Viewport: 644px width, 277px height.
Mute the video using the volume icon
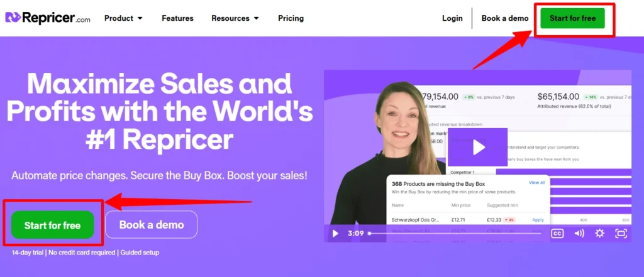pyautogui.click(x=579, y=234)
